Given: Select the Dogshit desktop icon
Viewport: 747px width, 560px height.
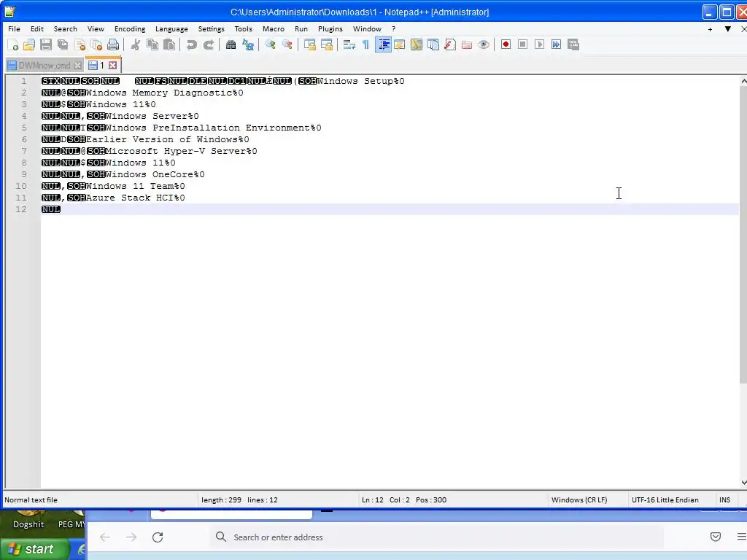Looking at the screenshot, I should click(28, 519).
